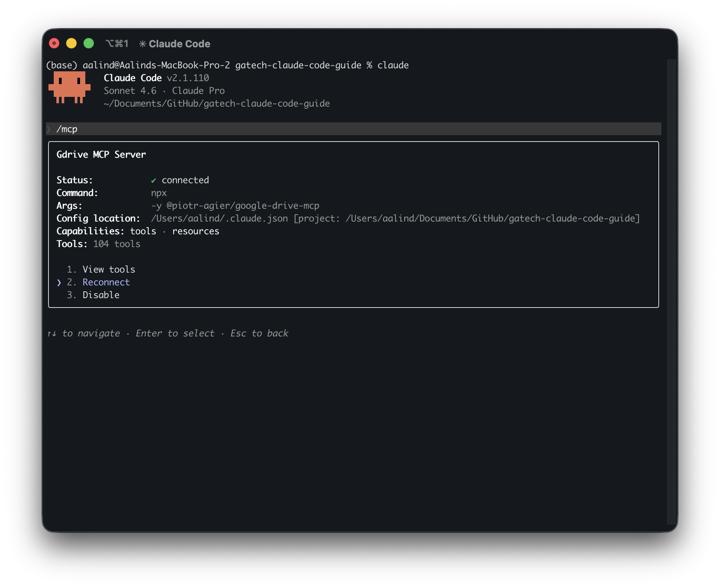The width and height of the screenshot is (720, 588).
Task: Click the 104 tools count
Action: pyautogui.click(x=116, y=244)
